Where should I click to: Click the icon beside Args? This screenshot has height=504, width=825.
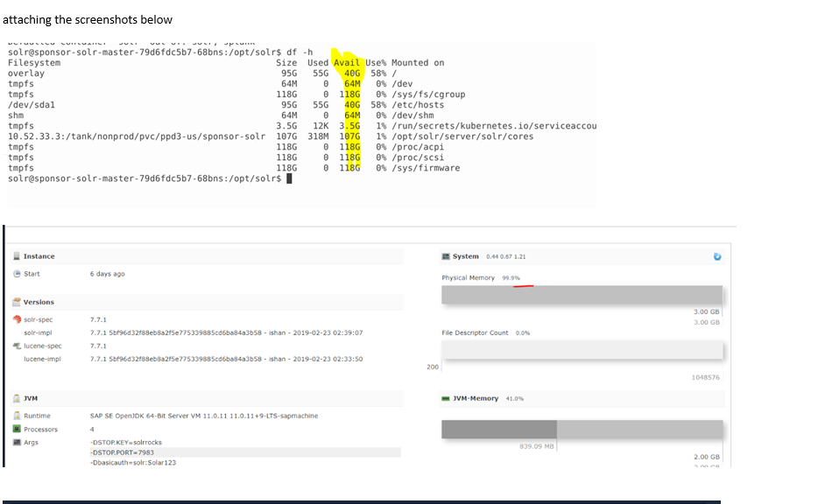pyautogui.click(x=17, y=443)
